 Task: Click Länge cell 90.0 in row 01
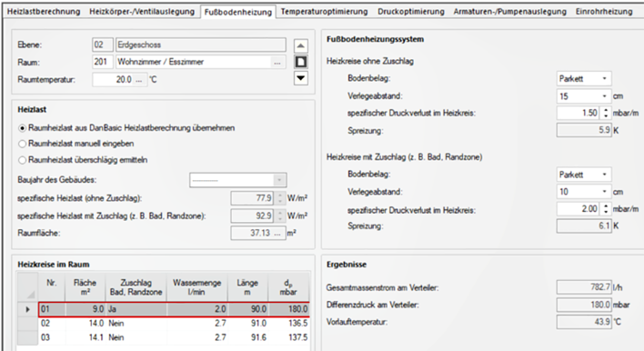pos(247,309)
